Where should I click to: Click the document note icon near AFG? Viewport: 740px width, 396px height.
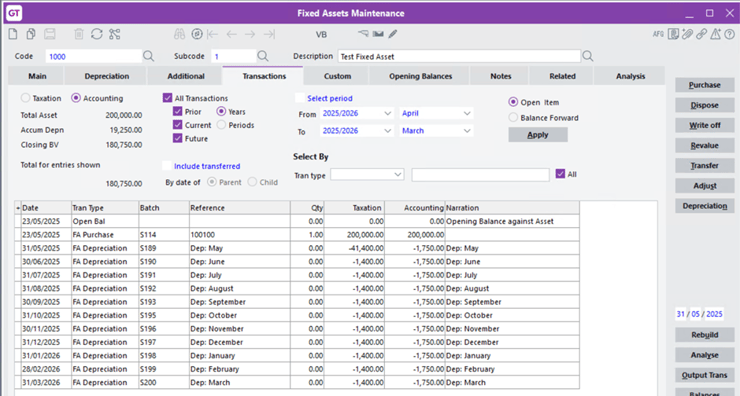673,34
